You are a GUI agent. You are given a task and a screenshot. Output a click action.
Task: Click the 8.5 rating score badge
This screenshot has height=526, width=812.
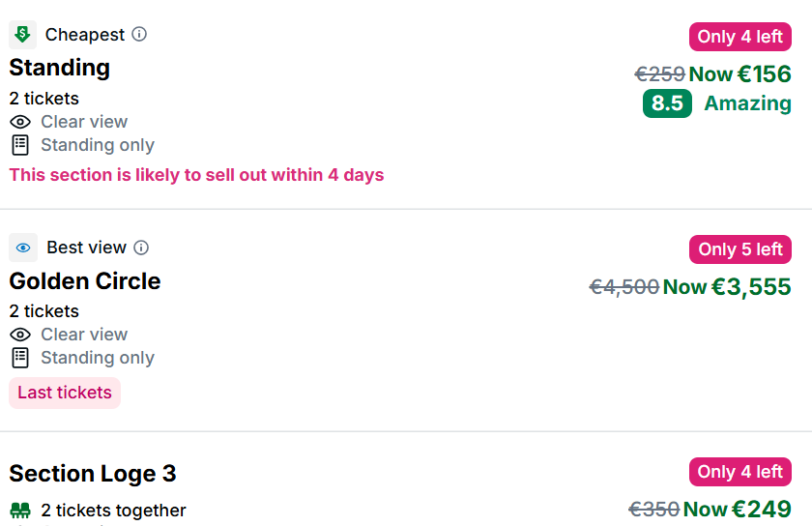click(x=667, y=103)
